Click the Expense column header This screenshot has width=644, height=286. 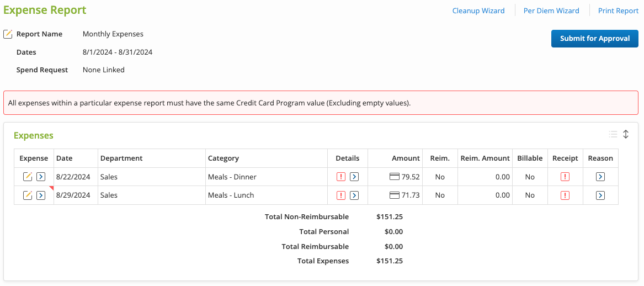(34, 158)
